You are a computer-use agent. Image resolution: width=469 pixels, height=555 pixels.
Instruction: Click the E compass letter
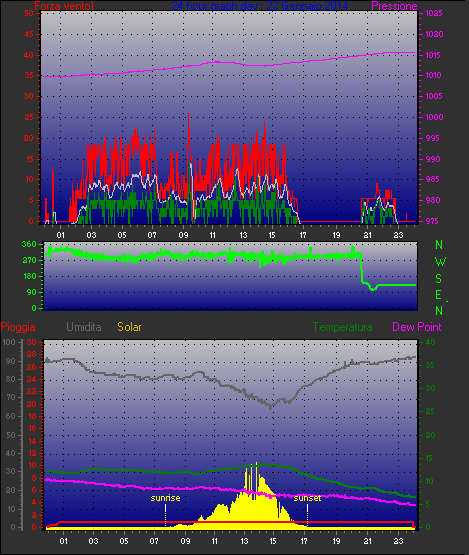coord(439,295)
